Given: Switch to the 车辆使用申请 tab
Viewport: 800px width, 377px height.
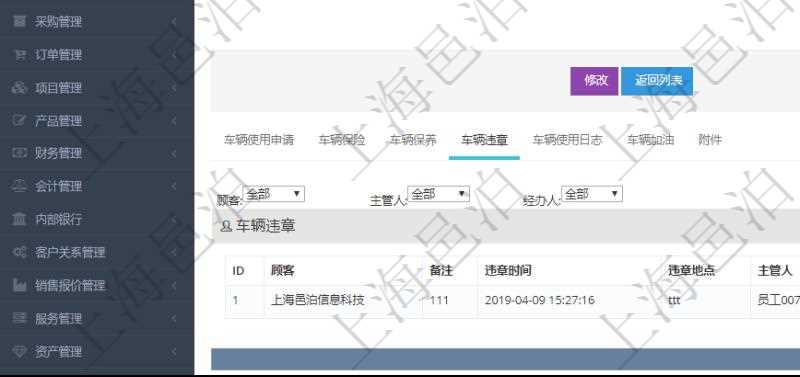Looking at the screenshot, I should 259,140.
